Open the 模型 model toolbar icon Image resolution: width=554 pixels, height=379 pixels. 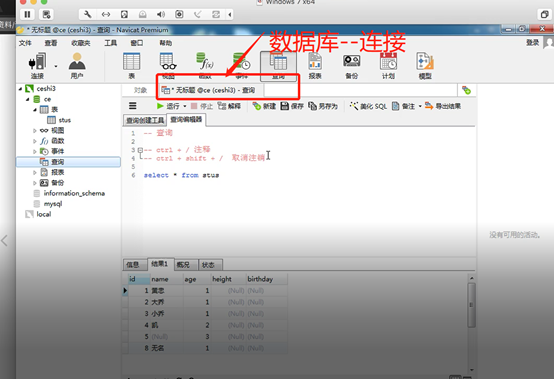tap(425, 66)
